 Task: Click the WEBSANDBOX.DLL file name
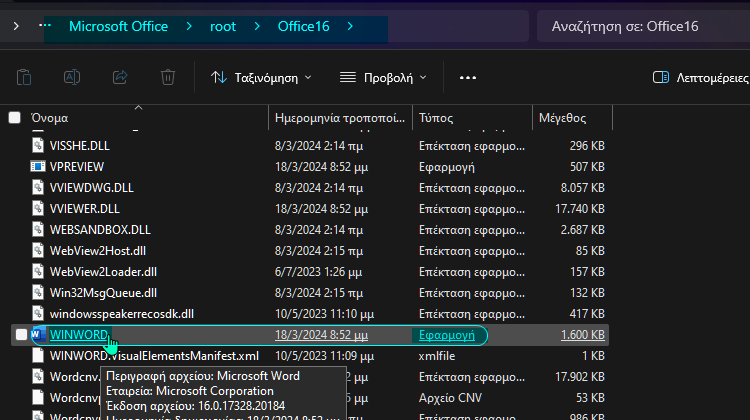click(100, 230)
